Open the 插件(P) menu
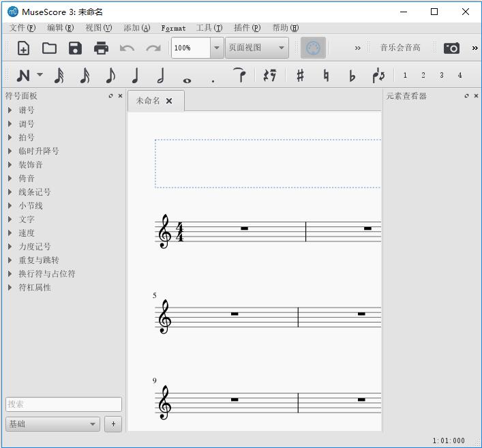 247,28
